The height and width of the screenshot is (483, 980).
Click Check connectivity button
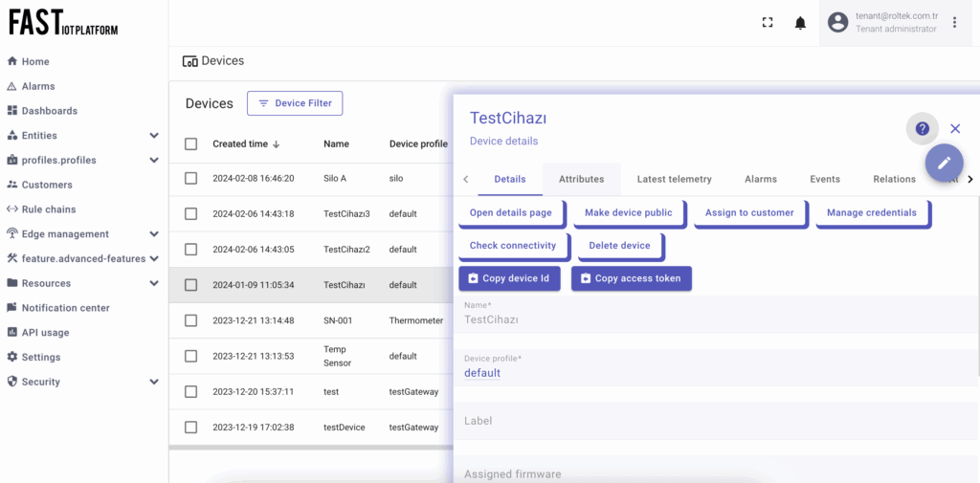pos(513,246)
